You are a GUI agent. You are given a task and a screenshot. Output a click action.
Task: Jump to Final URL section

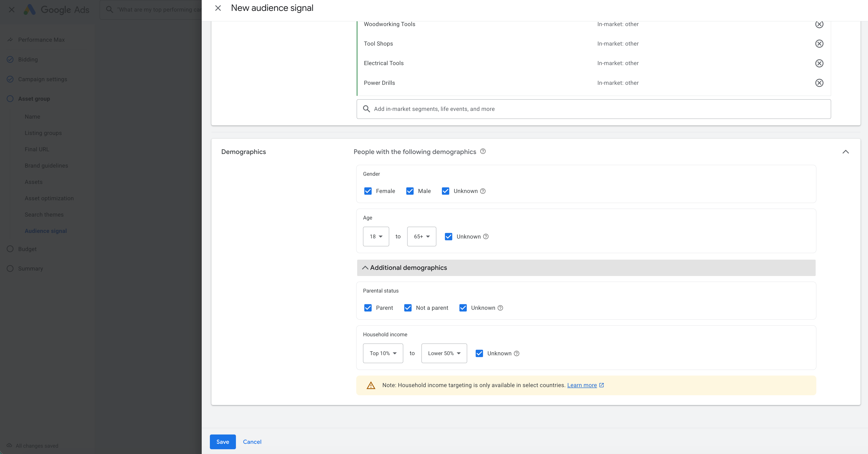click(x=37, y=149)
